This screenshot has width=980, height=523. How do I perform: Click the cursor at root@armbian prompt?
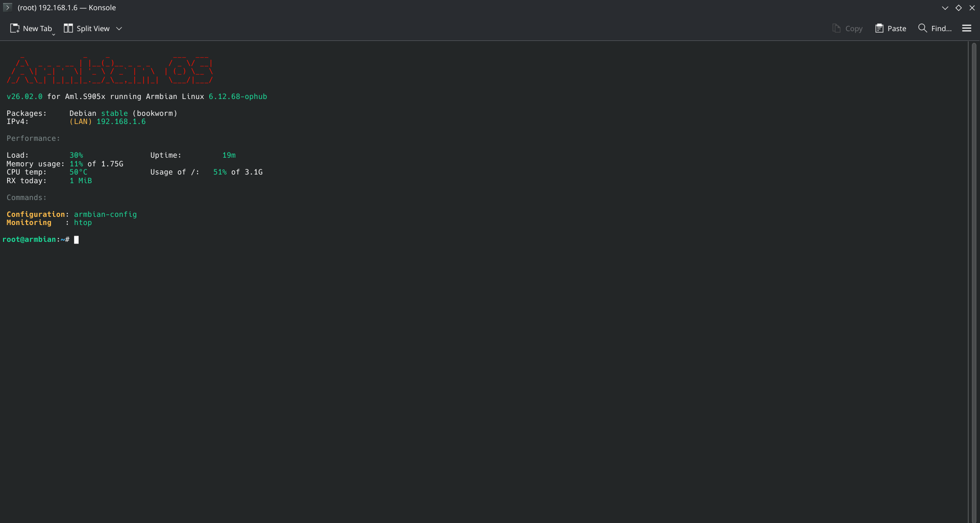[x=77, y=240]
